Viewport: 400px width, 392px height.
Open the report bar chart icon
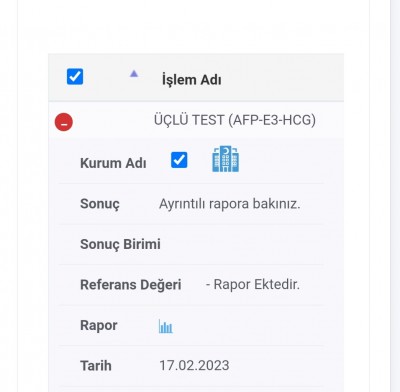(166, 326)
